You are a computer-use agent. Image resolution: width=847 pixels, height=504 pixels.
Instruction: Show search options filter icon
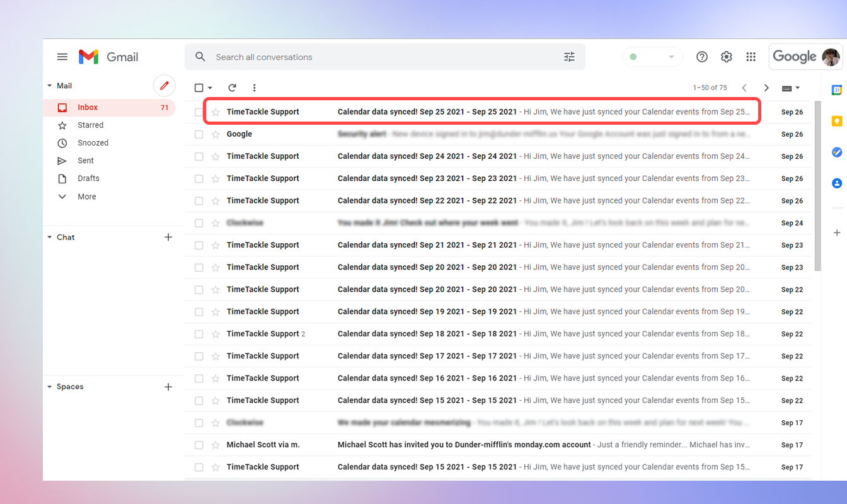tap(569, 57)
